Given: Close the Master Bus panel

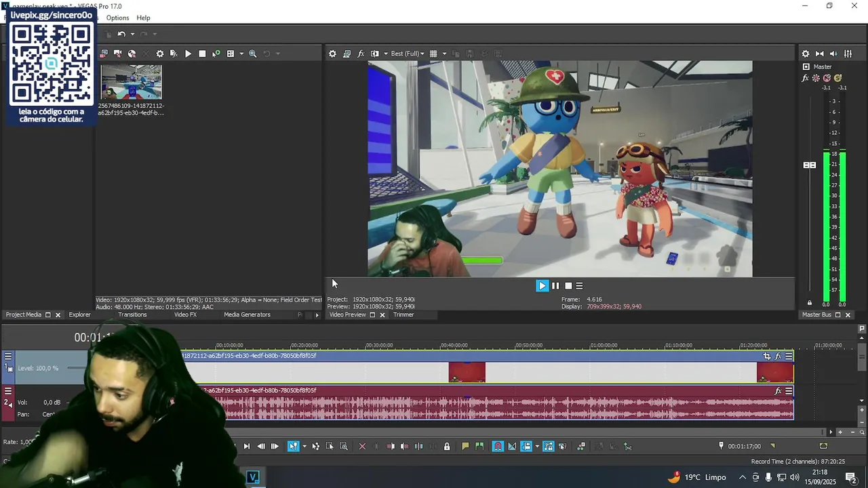Looking at the screenshot, I should pyautogui.click(x=848, y=315).
